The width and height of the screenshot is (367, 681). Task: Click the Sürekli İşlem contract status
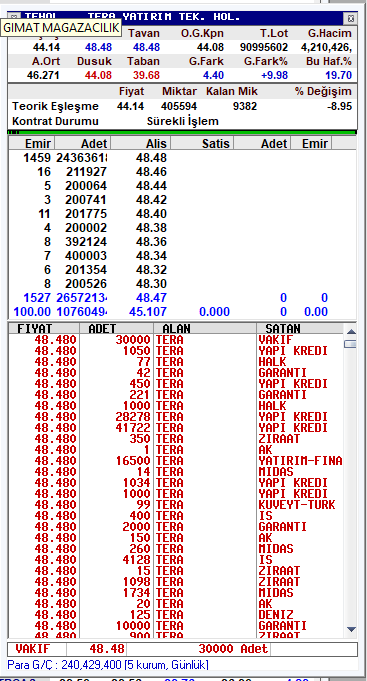pyautogui.click(x=182, y=121)
